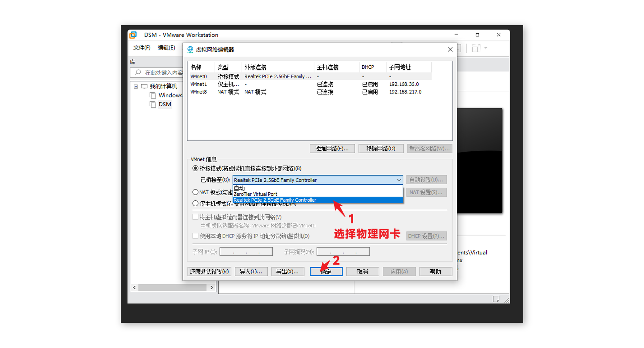
Task: Click the 应用(A) button
Action: (399, 272)
